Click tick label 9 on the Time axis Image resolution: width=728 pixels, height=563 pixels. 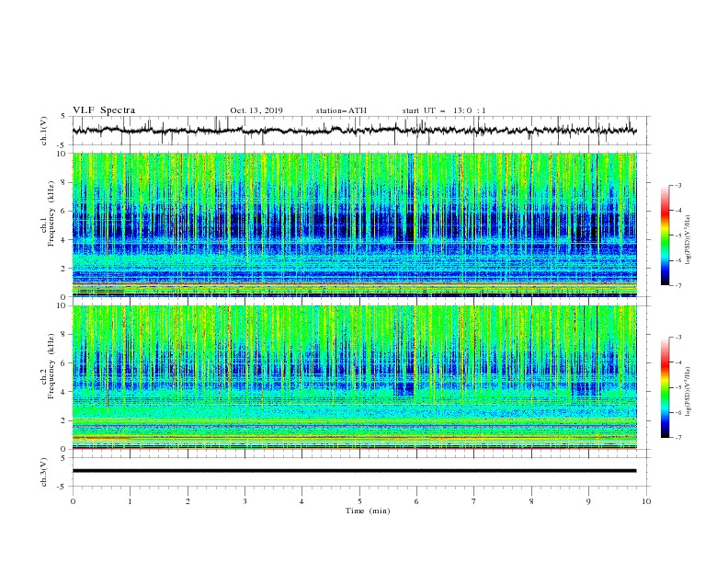[588, 501]
